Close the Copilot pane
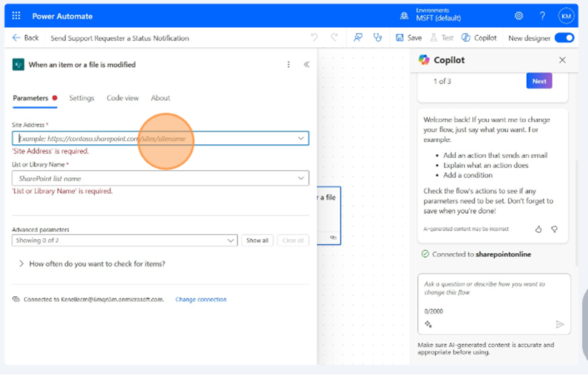Viewport: 588px width, 382px height. pos(562,60)
